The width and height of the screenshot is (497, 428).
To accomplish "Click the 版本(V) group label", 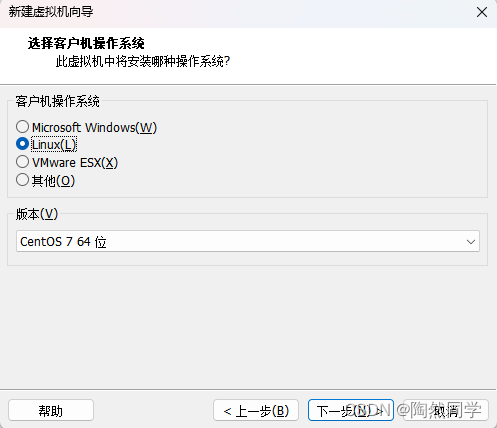I will click(x=37, y=214).
